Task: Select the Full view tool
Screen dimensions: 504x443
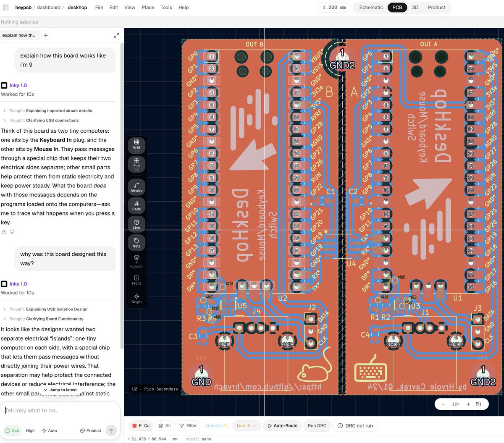Action: pyautogui.click(x=136, y=164)
